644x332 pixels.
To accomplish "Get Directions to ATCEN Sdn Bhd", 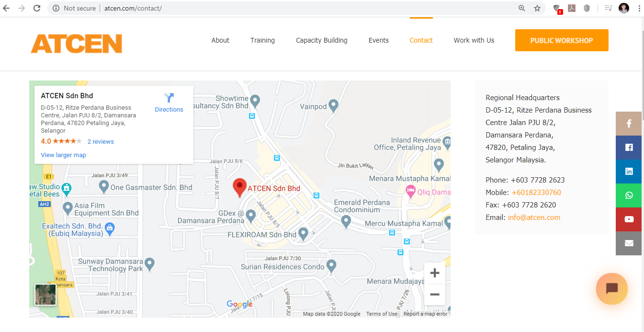I will 169,103.
